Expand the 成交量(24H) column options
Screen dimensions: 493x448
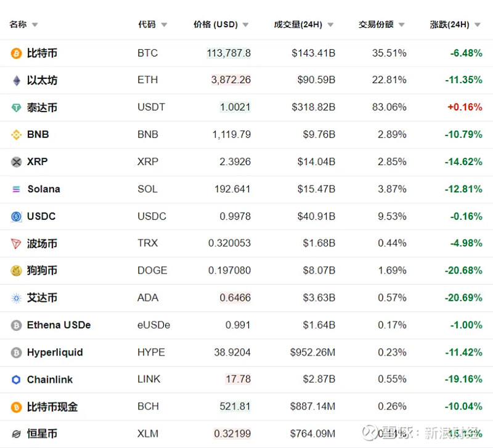(330, 25)
